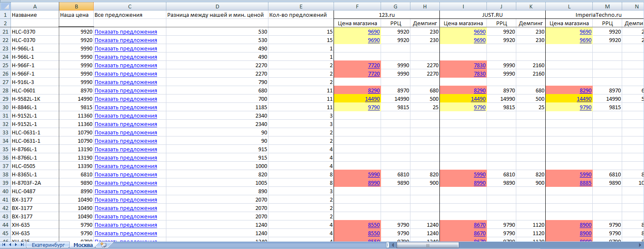Select the Все предложения header cell
Image resolution: width=644 pixels, height=249 pixels.
130,15
